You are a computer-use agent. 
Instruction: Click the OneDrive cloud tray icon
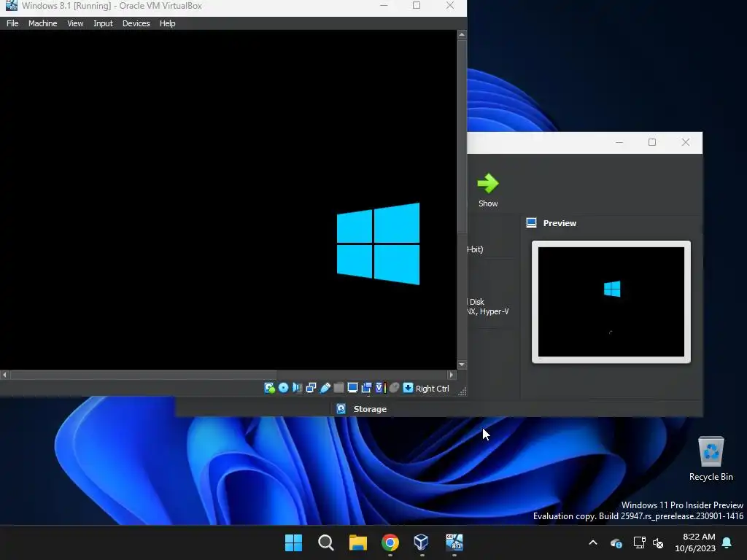pos(616,542)
